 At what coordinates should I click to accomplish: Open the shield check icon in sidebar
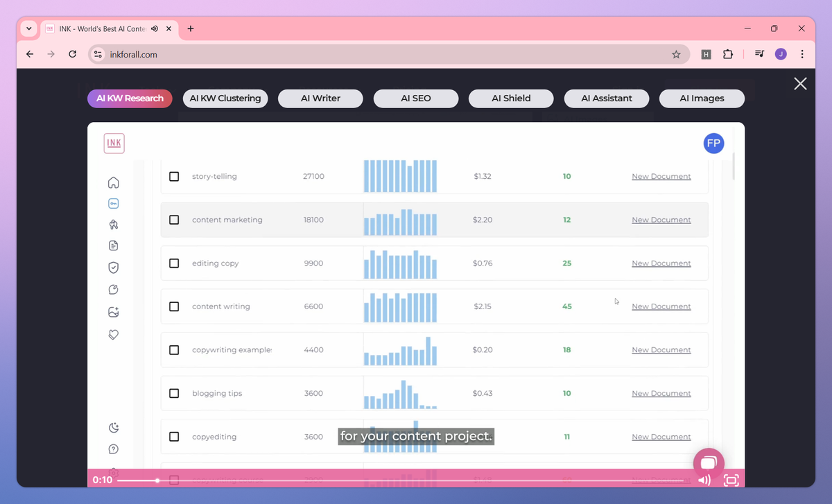pyautogui.click(x=114, y=268)
